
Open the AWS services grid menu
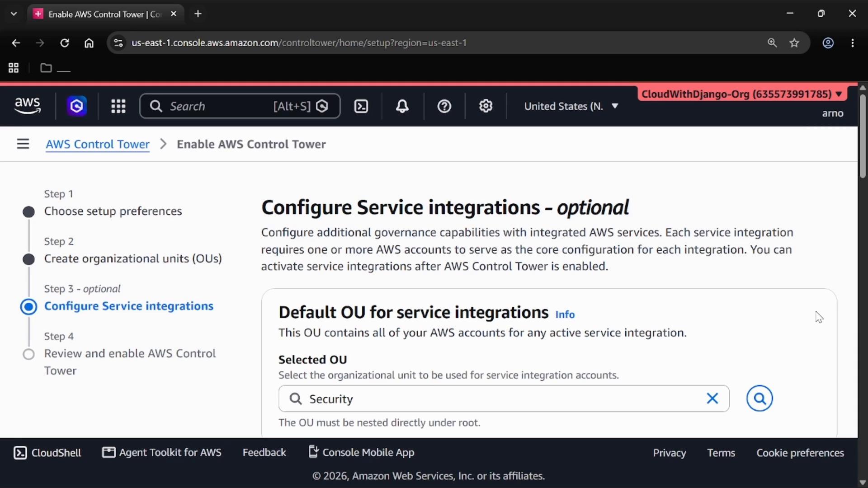118,106
